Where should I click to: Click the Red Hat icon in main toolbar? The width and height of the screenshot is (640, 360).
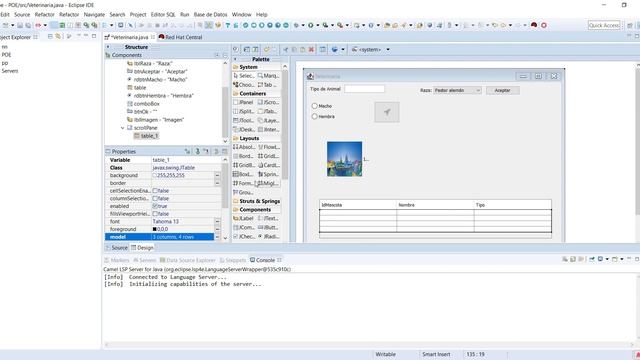pyautogui.click(x=534, y=25)
